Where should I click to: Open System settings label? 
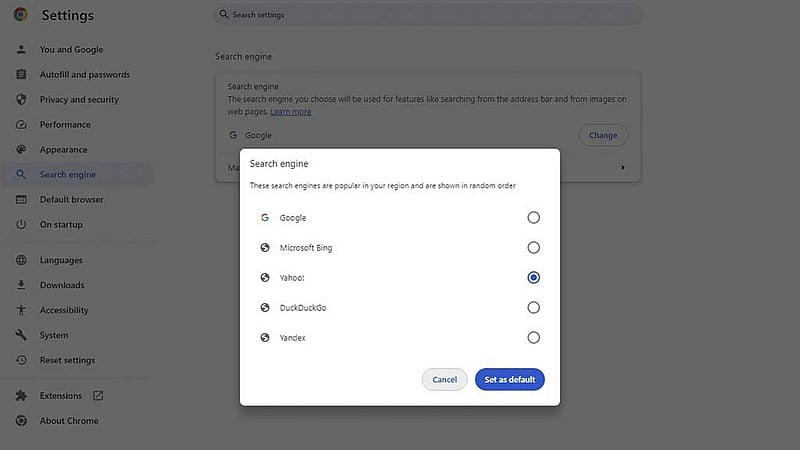tap(54, 335)
